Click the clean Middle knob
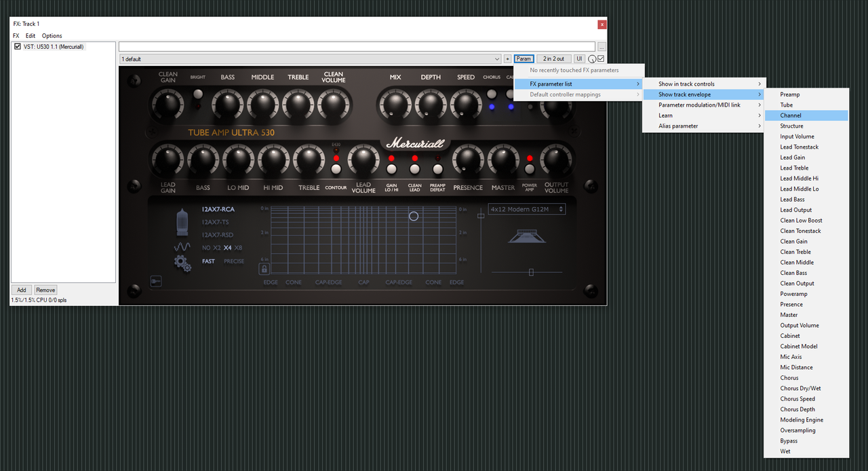Screen dimensions: 868x471 click(x=263, y=104)
